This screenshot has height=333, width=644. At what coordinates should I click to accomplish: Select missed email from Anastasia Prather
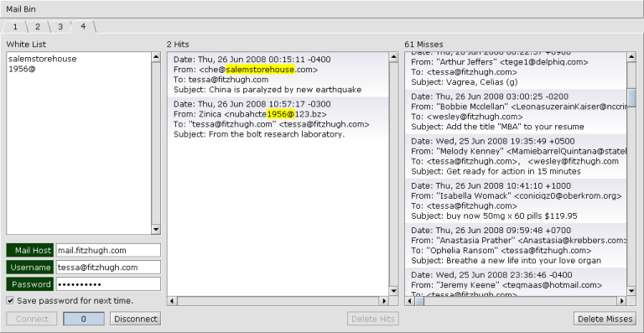(x=516, y=246)
